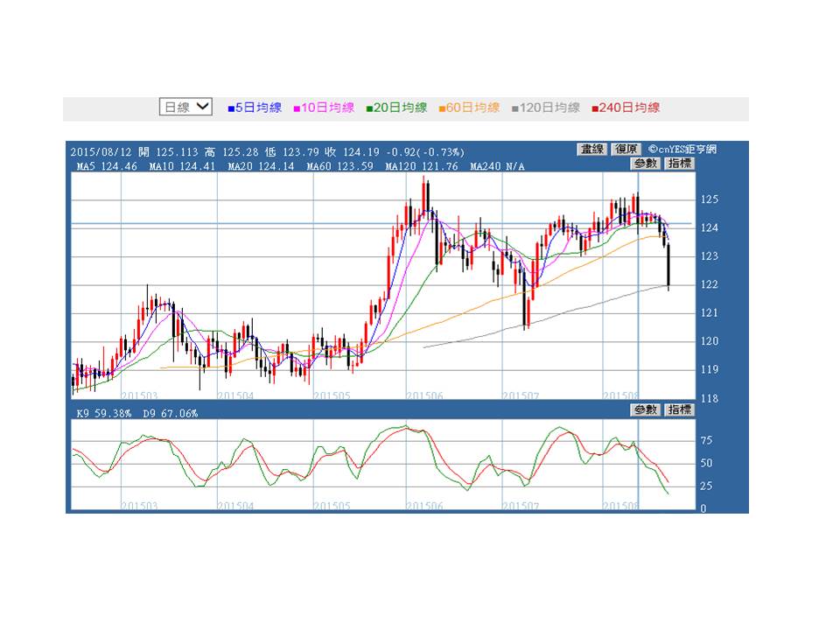Viewport: 840px width, 630px height.
Task: Open 指標 indicators for the KD panel
Action: (679, 409)
